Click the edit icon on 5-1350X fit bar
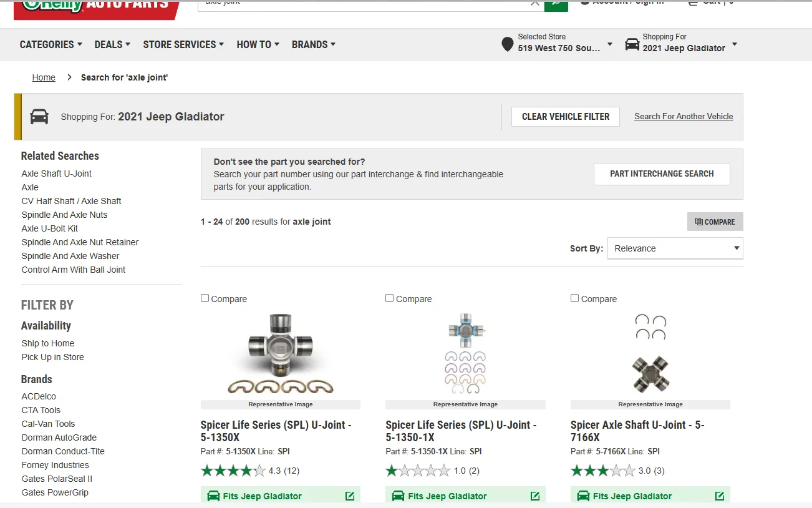The height and width of the screenshot is (508, 812). point(350,496)
